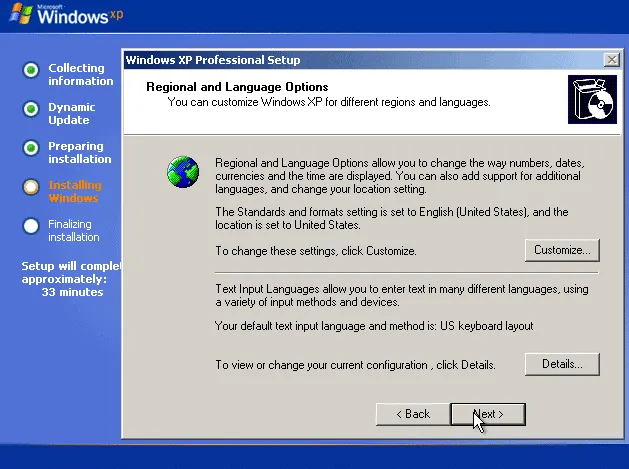Click the Dynamic Update step indicator

31,109
